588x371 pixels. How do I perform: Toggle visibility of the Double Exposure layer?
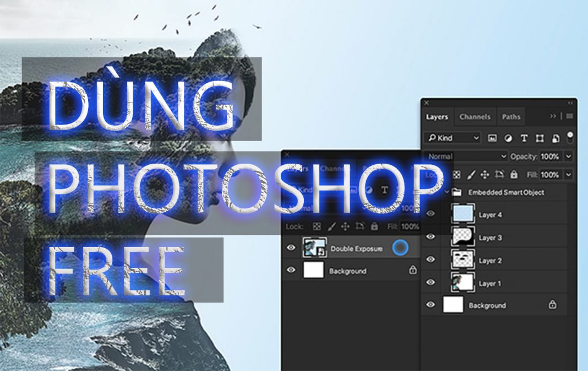point(291,248)
